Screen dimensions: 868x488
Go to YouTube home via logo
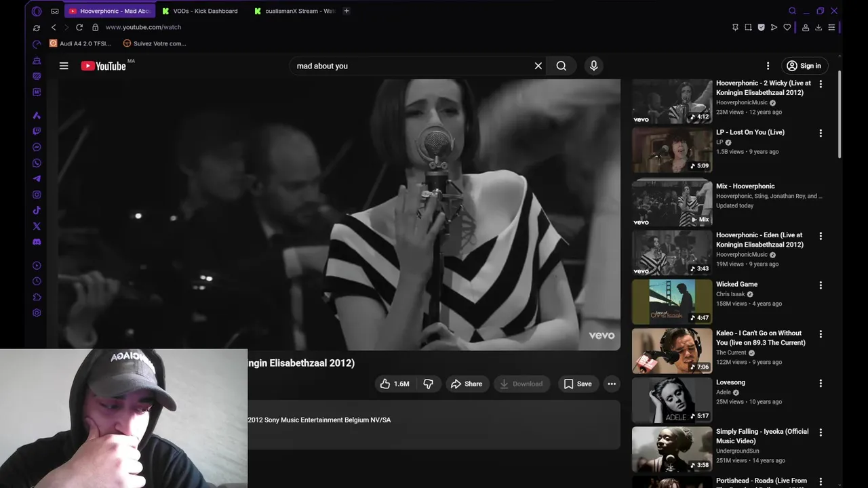pyautogui.click(x=103, y=66)
